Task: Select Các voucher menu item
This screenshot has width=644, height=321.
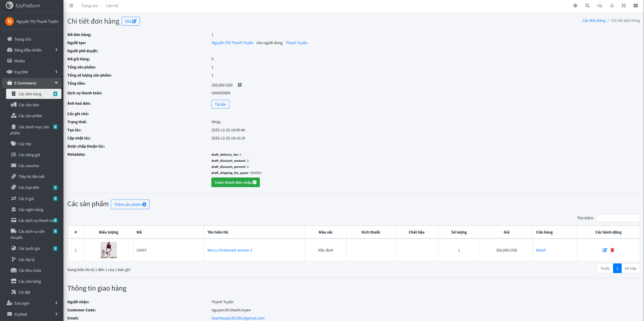Action: (29, 166)
